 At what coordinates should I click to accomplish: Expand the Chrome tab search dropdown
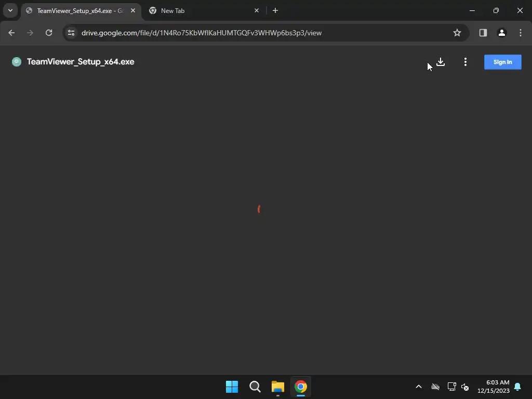(10, 10)
